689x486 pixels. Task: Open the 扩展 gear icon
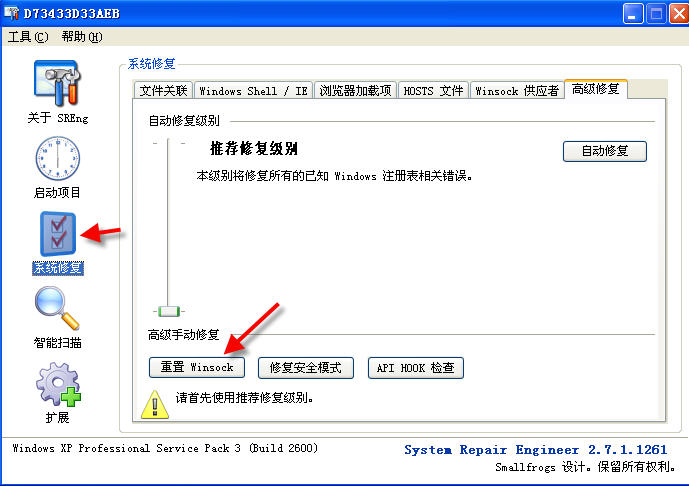pyautogui.click(x=58, y=384)
